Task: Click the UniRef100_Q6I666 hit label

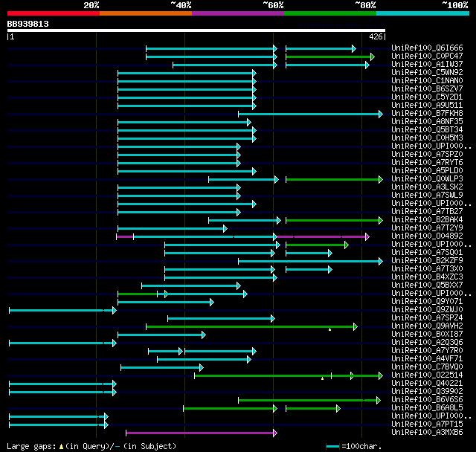Action: (427, 48)
